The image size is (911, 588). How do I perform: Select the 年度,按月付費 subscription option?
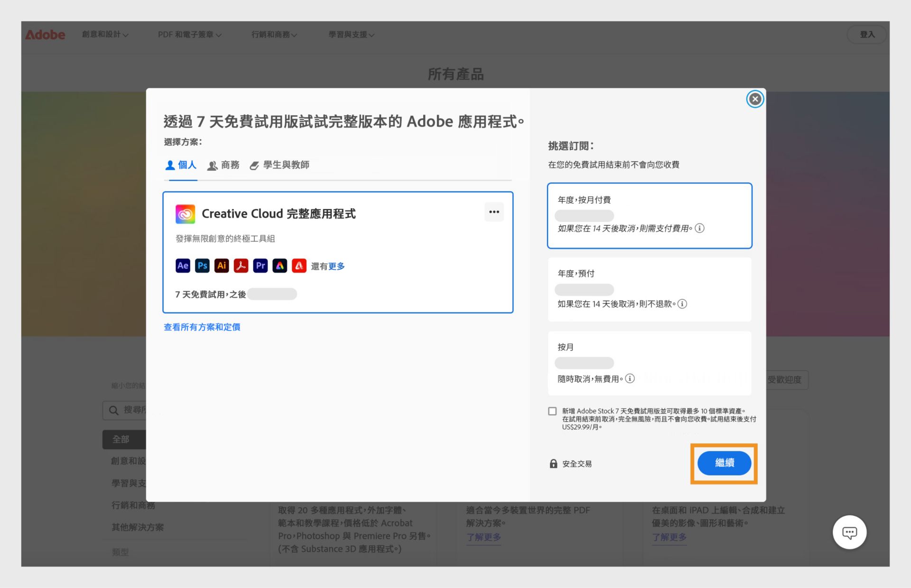pyautogui.click(x=650, y=215)
